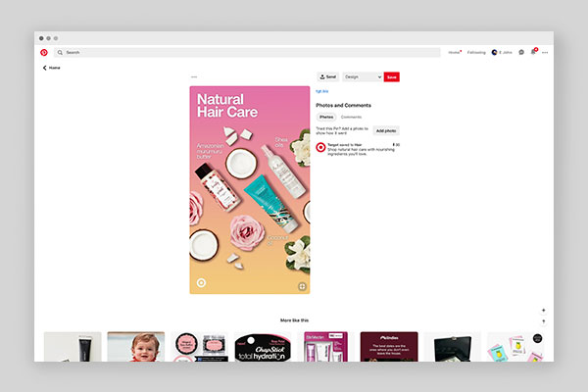The width and height of the screenshot is (588, 392).
Task: Open the Target profile logo
Action: 320,147
